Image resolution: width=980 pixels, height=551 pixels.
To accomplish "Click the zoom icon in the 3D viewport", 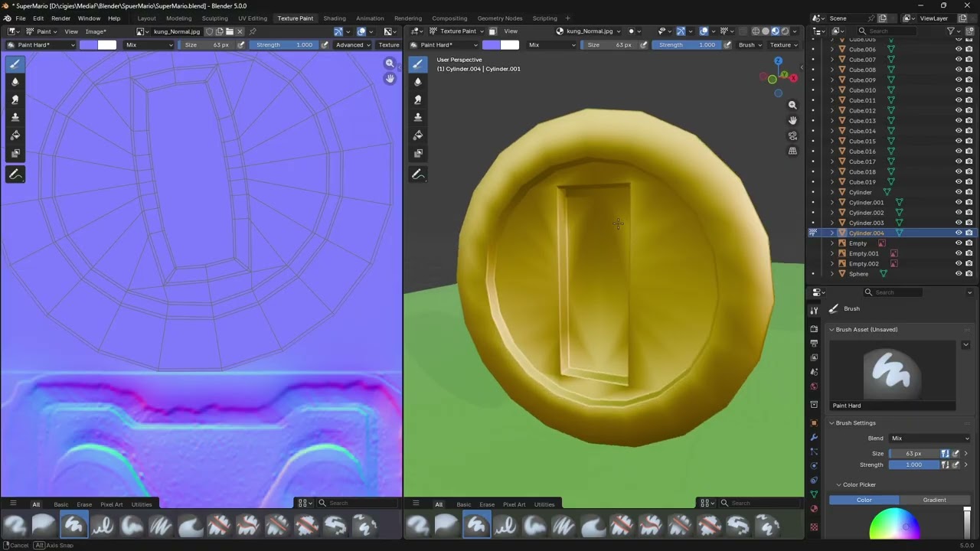I will pos(792,105).
